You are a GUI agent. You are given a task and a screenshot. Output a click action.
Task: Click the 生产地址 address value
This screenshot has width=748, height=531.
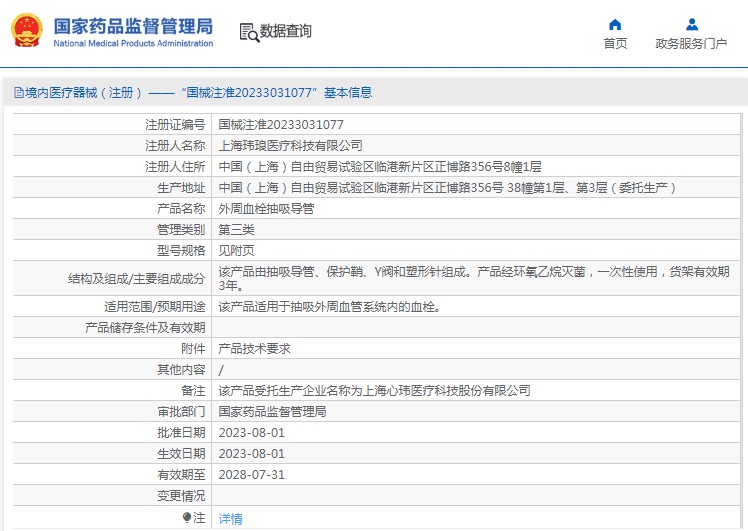click(x=447, y=188)
